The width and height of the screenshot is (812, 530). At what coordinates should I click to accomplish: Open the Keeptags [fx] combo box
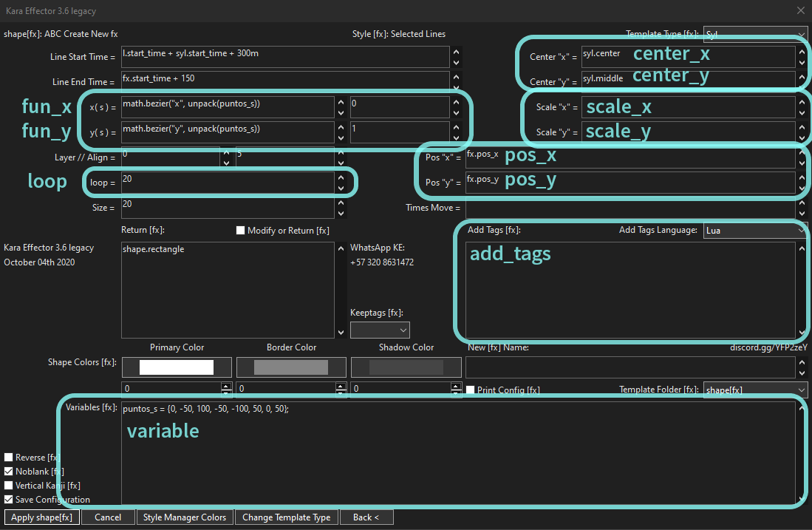380,330
